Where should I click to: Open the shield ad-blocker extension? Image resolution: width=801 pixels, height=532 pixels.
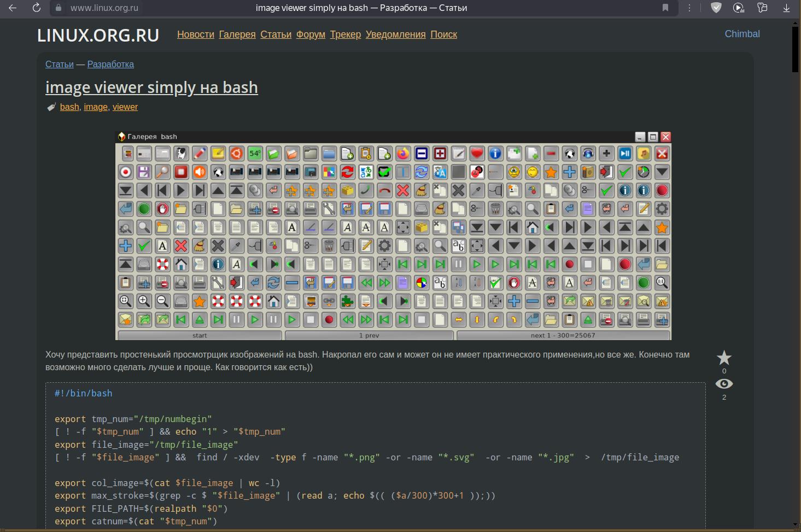click(x=716, y=8)
